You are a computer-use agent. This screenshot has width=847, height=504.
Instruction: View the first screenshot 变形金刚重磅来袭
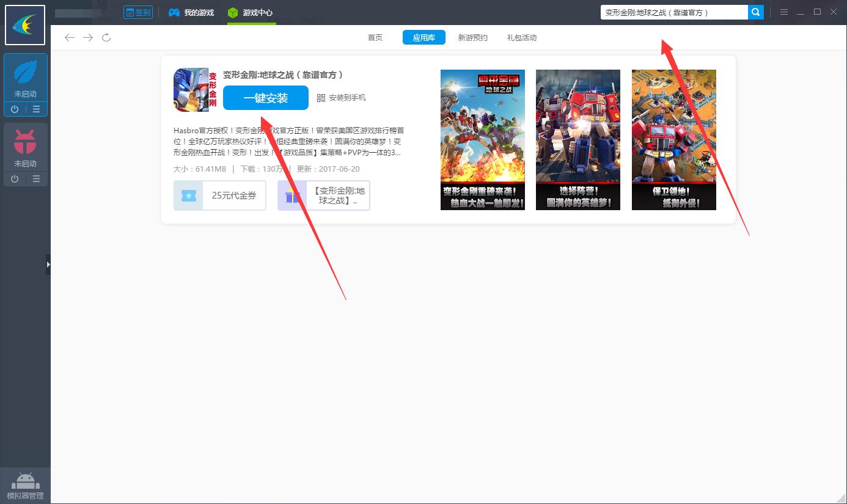[x=483, y=140]
